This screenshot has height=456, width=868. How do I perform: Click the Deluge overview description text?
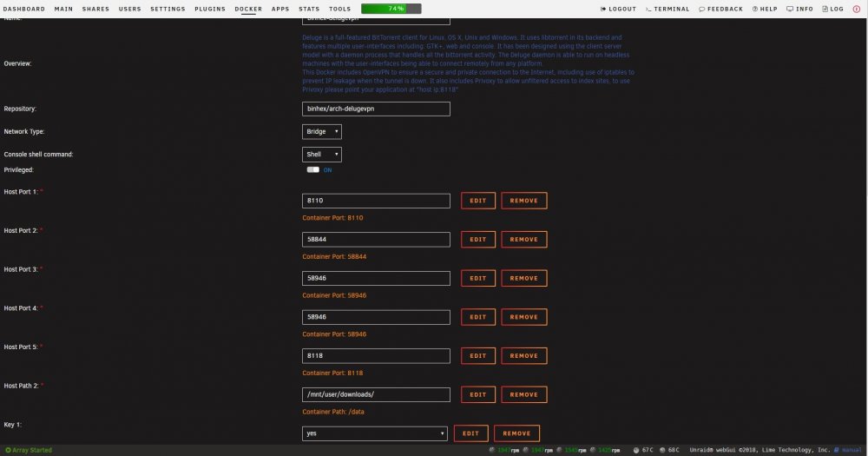[x=469, y=63]
